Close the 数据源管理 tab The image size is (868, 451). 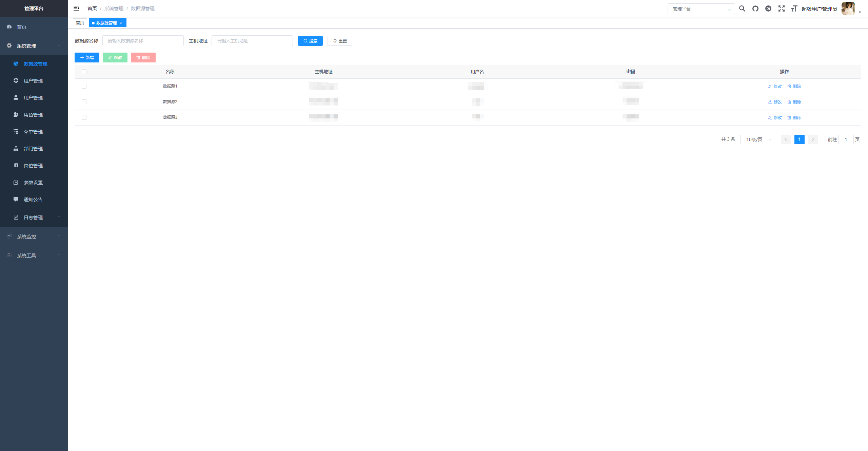(121, 23)
